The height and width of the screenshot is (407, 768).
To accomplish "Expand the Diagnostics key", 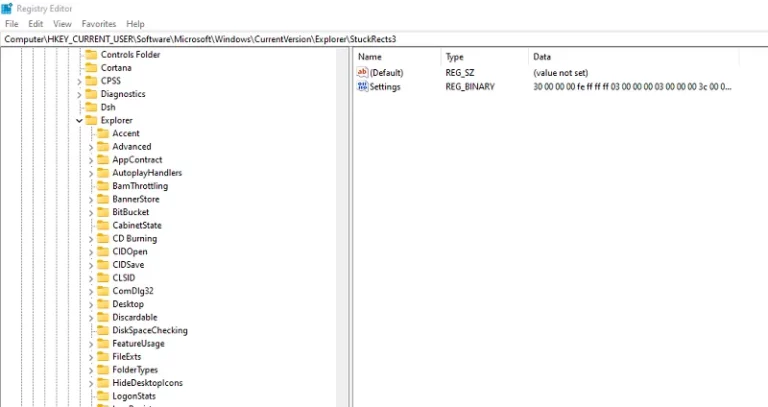I will [x=79, y=95].
